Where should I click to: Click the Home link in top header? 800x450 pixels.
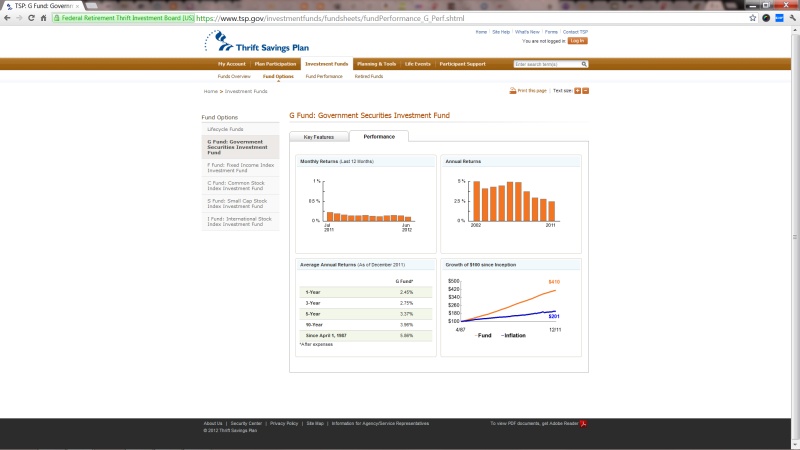pos(481,32)
